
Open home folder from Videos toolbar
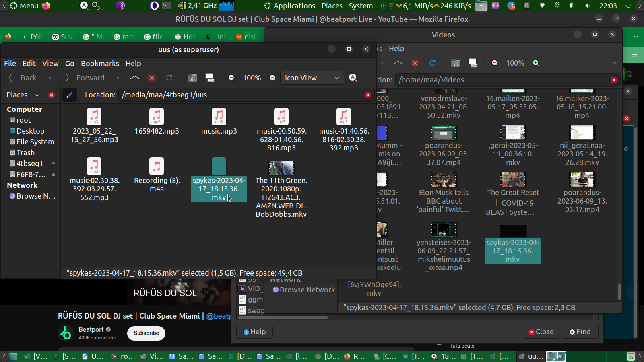tap(456, 63)
